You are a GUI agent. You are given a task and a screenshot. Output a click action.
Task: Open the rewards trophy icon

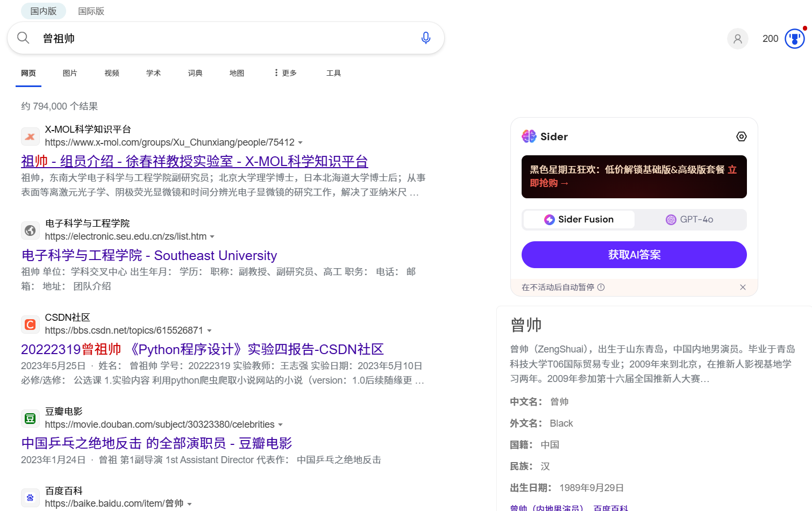coord(795,39)
